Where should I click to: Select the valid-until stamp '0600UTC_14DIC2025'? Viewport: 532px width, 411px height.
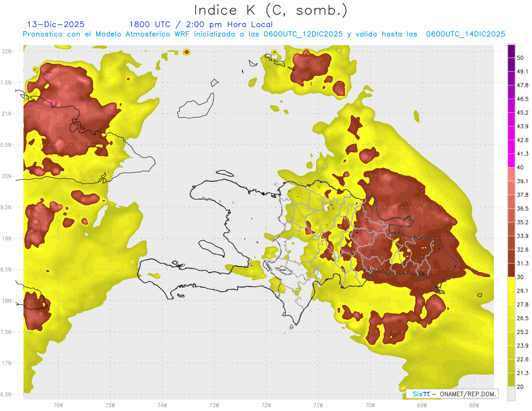click(x=465, y=34)
